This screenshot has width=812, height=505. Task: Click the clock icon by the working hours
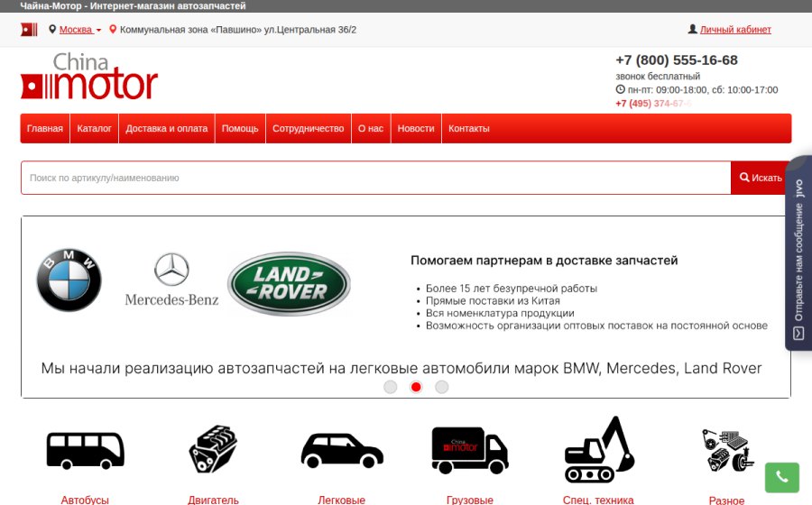[620, 89]
